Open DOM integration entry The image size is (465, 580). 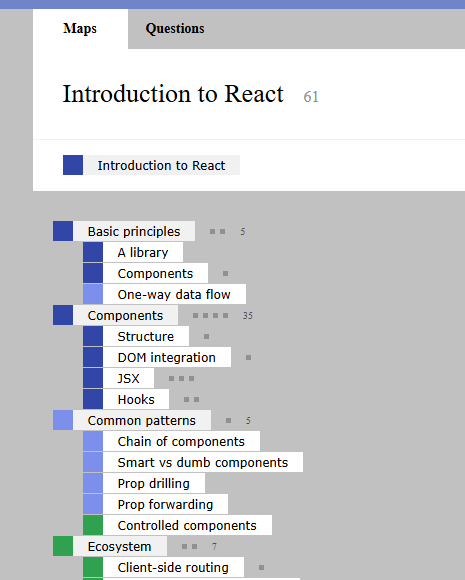(167, 357)
